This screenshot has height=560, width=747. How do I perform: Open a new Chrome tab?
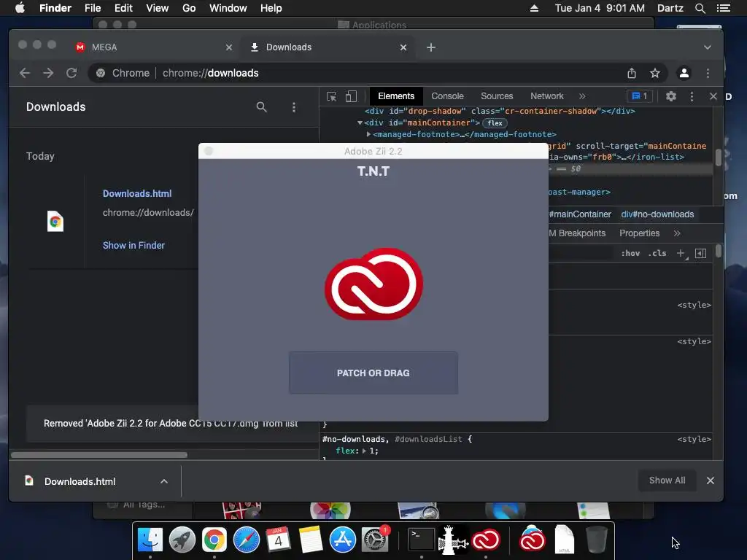pos(431,47)
